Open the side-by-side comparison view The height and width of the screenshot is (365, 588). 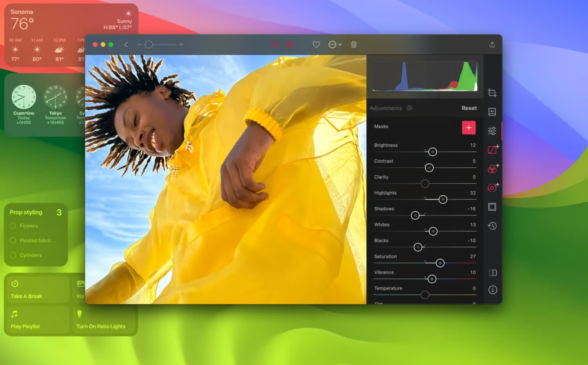point(492,272)
